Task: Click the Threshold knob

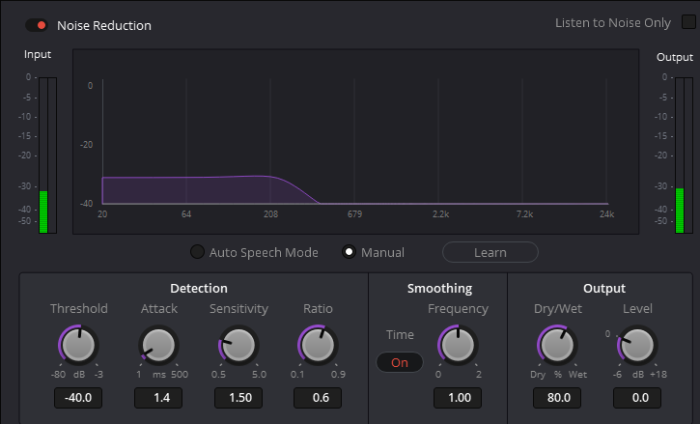Action: 79,345
